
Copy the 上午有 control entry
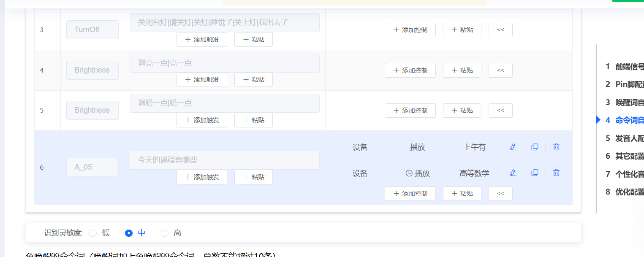(x=535, y=147)
